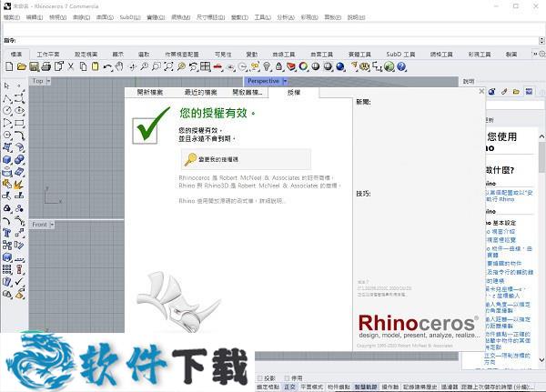
Task: Close the splash dialog with the X
Action: [481, 91]
